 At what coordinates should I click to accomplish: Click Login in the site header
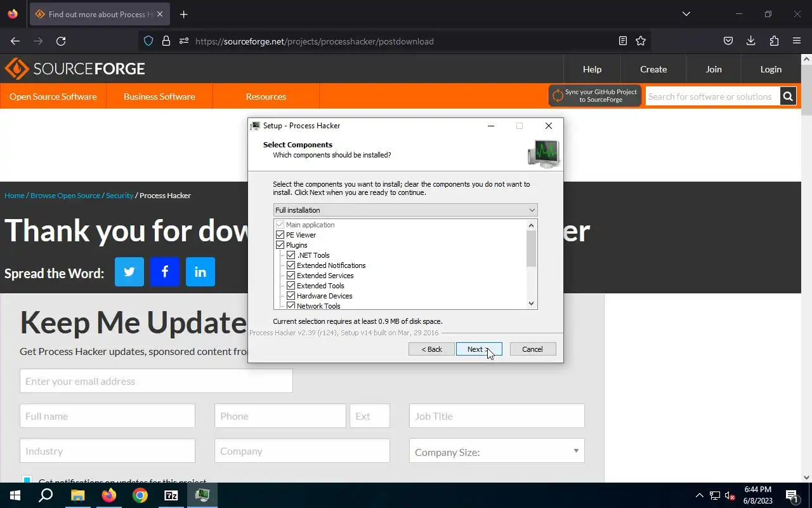coord(771,69)
